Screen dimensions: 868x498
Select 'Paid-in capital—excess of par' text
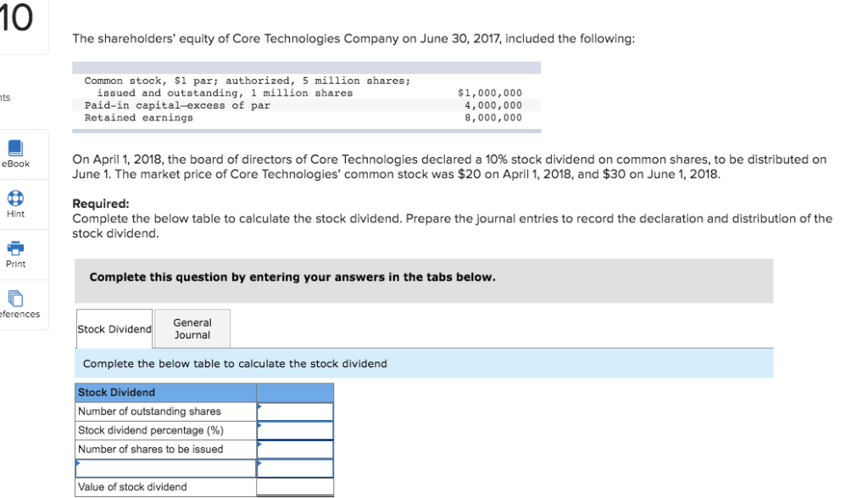pyautogui.click(x=177, y=105)
